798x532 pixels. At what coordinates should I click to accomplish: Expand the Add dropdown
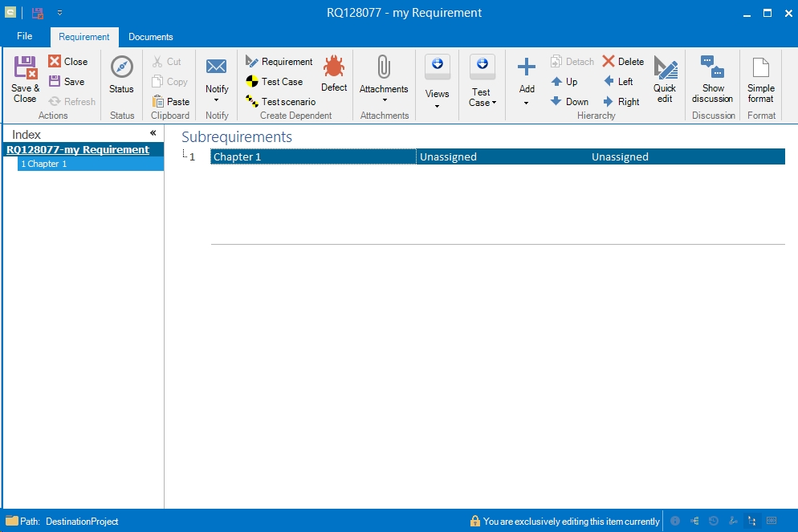click(527, 103)
